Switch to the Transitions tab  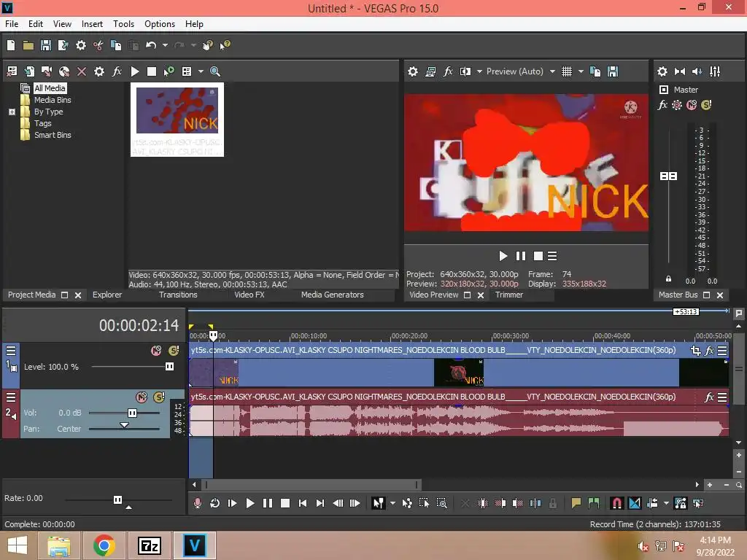tap(178, 295)
